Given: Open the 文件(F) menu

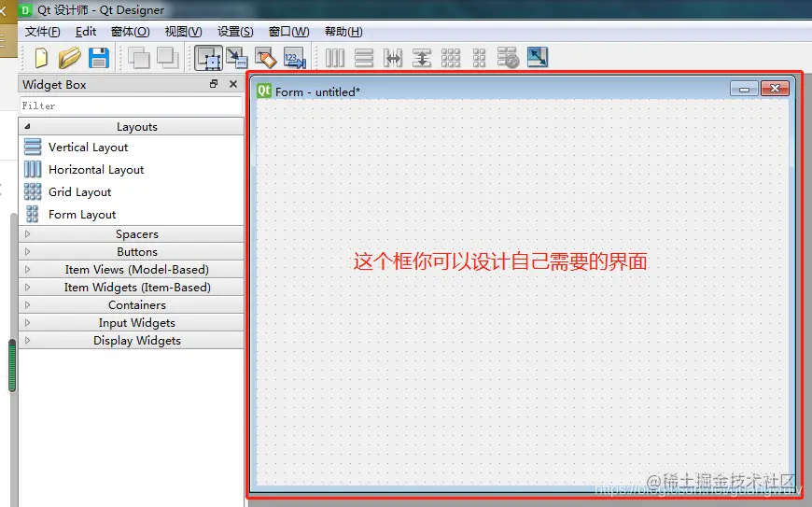Looking at the screenshot, I should [42, 32].
